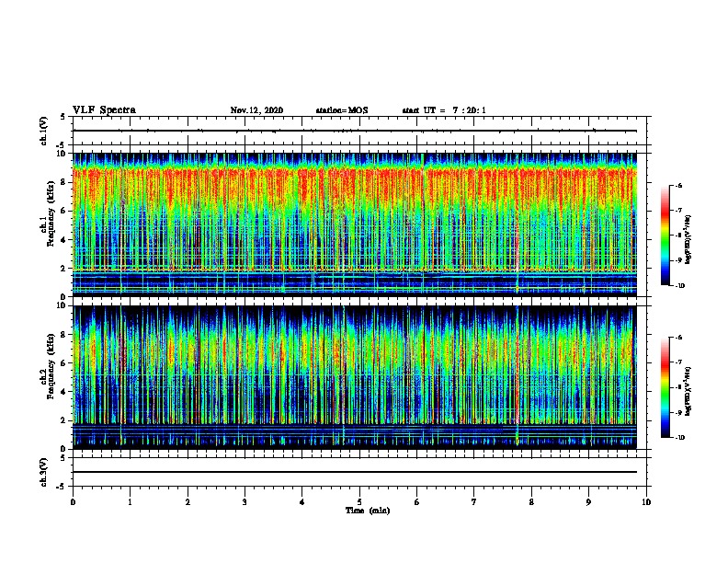This screenshot has width=728, height=563.
Task: Click inside the ch.2 spectrogram panel
Action: [x=355, y=377]
